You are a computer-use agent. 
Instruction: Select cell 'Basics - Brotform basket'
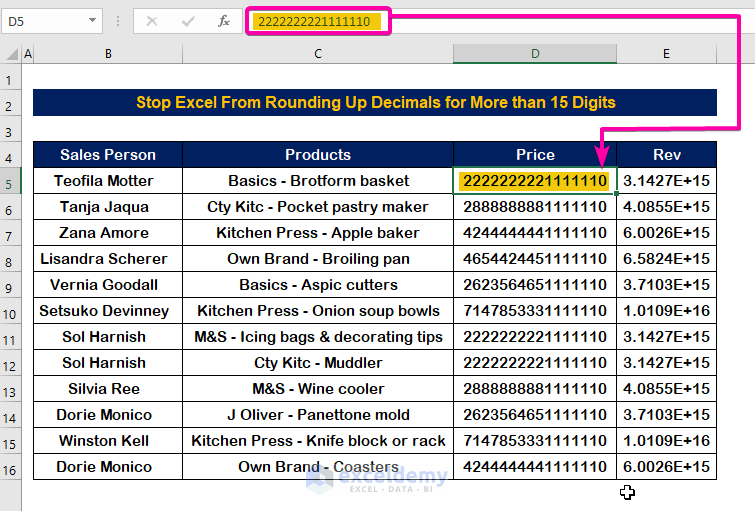(318, 181)
